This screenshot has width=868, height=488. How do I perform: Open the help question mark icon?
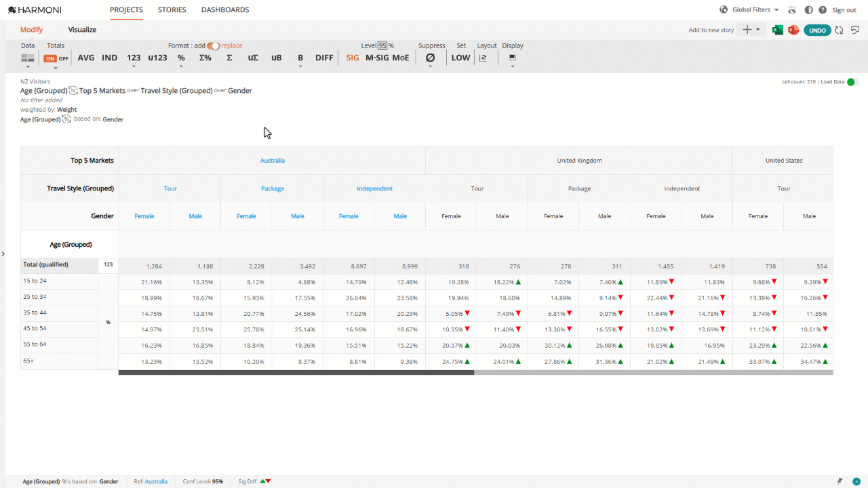point(823,10)
